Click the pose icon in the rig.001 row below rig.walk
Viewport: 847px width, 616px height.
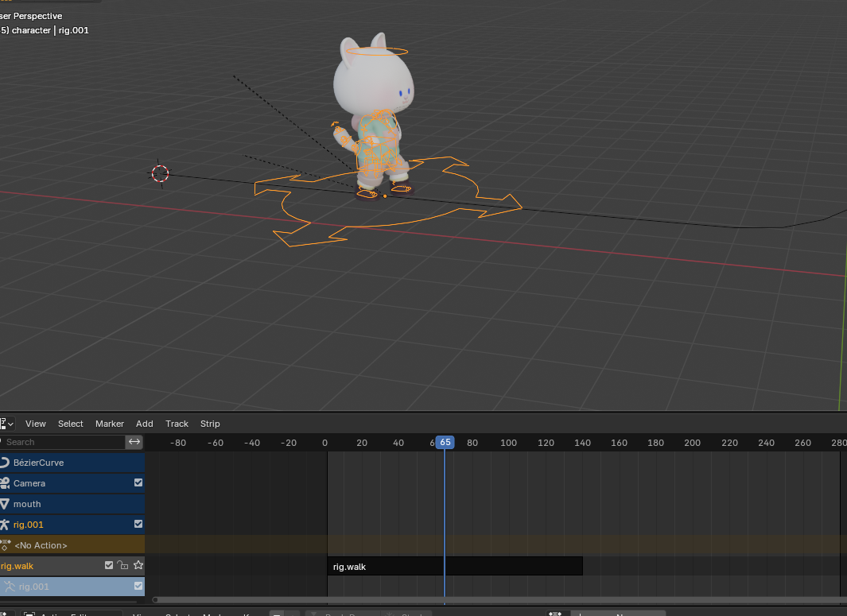10,587
